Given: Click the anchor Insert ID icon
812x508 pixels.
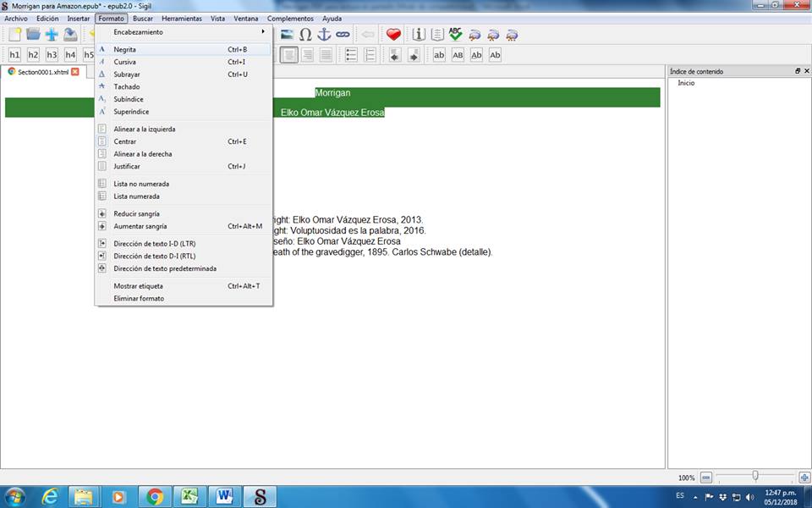Looking at the screenshot, I should click(324, 35).
